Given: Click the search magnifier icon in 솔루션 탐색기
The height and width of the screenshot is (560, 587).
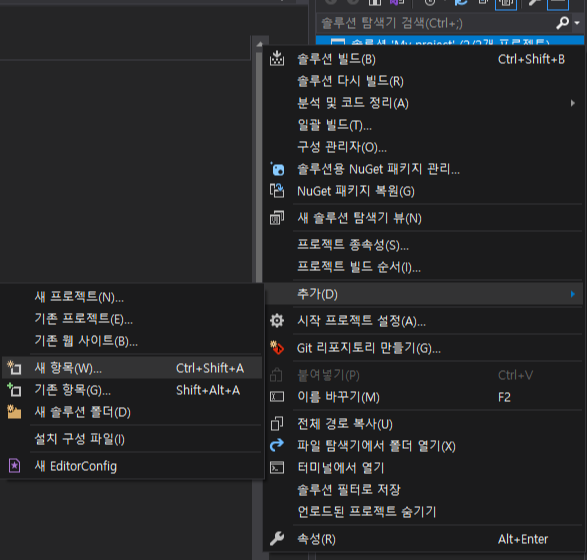Looking at the screenshot, I should (x=562, y=23).
